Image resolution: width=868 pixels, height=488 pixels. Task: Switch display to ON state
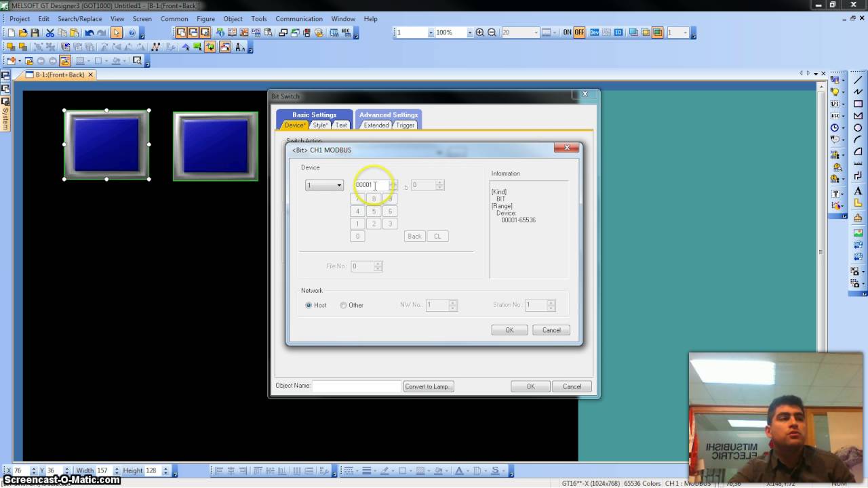[x=567, y=33]
